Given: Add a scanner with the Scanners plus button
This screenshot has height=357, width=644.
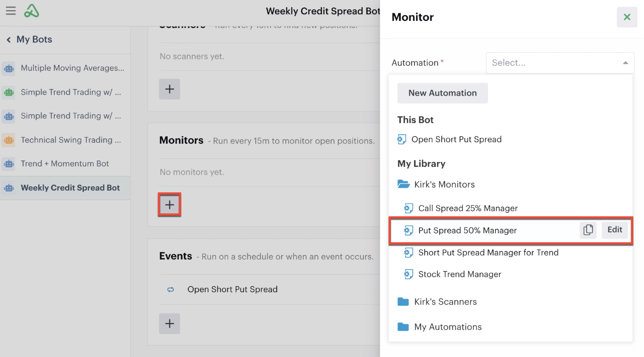Looking at the screenshot, I should point(169,89).
